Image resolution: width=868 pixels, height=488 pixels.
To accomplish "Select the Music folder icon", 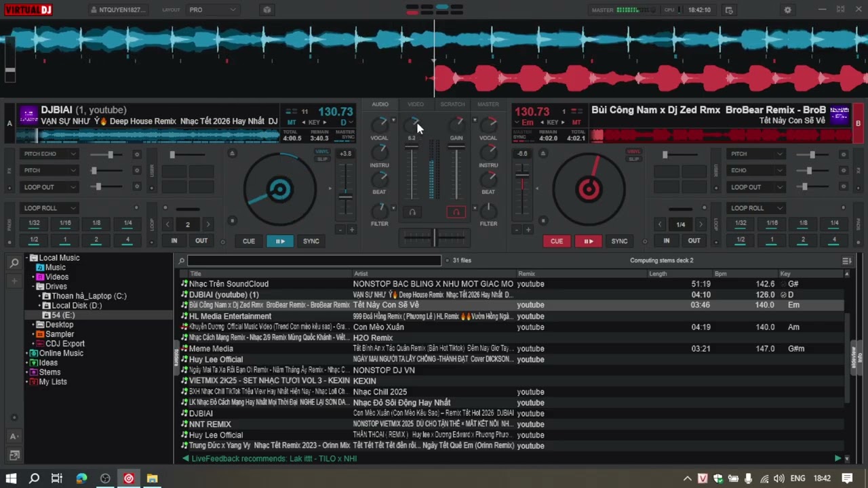I will 40,268.
